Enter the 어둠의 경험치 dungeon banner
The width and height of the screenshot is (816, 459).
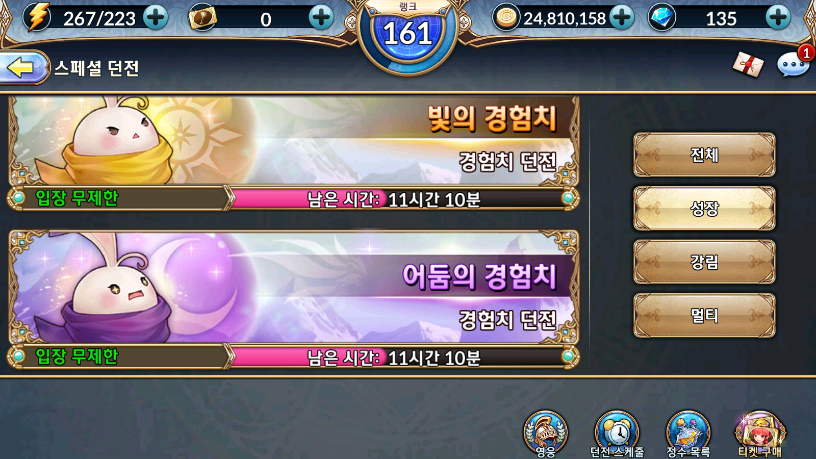[x=294, y=287]
